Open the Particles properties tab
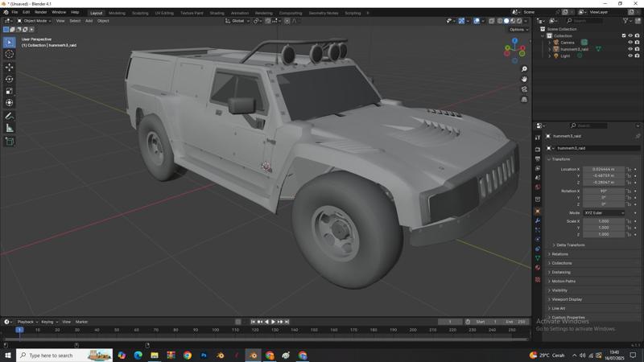The image size is (644, 362). coord(538,230)
